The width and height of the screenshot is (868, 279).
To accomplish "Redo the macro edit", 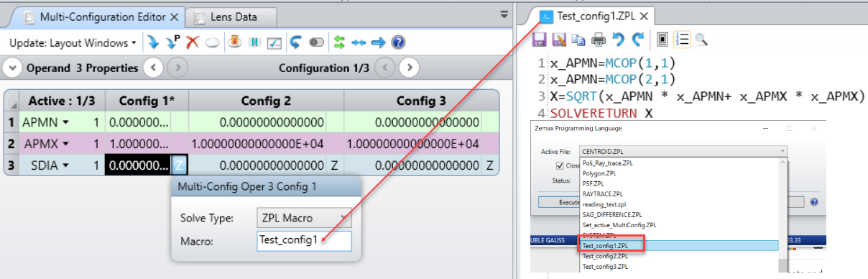I will pos(637,40).
